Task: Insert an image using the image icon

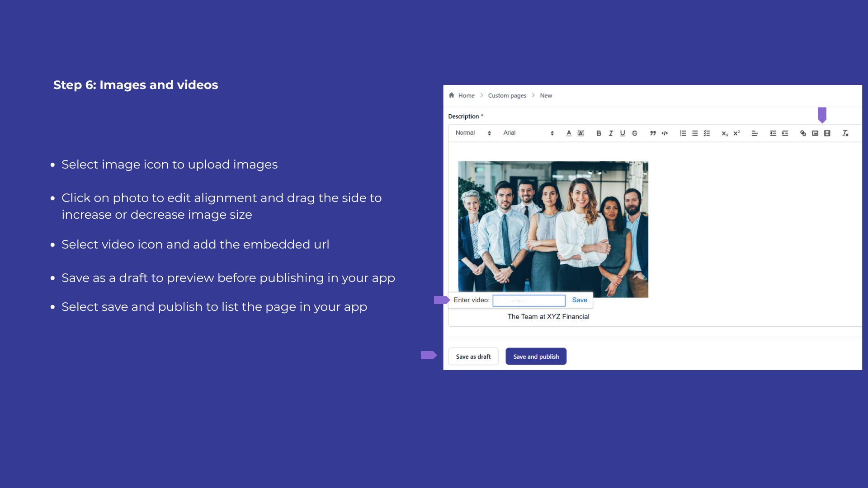Action: click(815, 133)
